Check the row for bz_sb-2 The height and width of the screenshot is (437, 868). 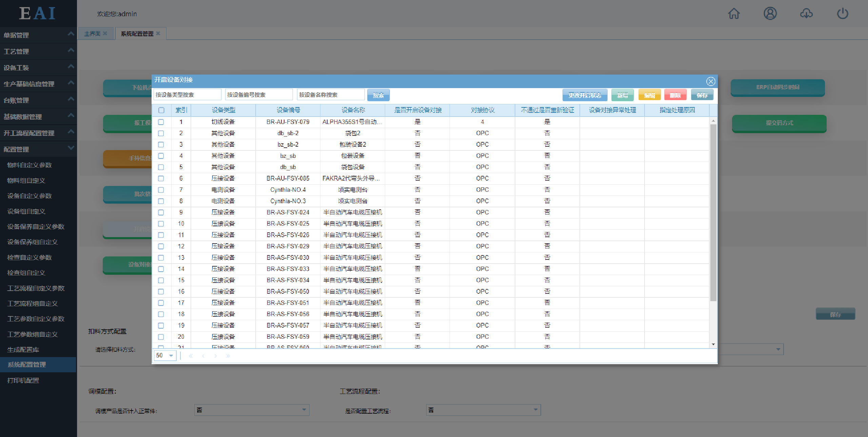(x=161, y=145)
